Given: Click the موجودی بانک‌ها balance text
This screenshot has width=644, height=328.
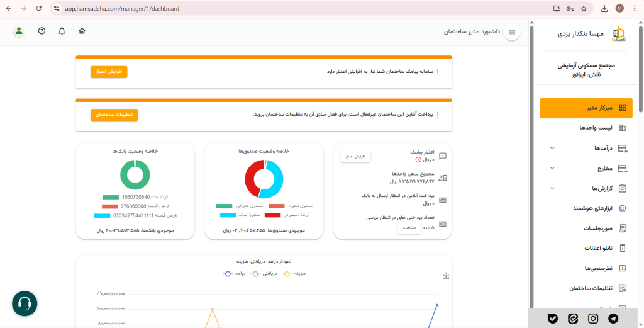Looking at the screenshot, I should 135,230.
